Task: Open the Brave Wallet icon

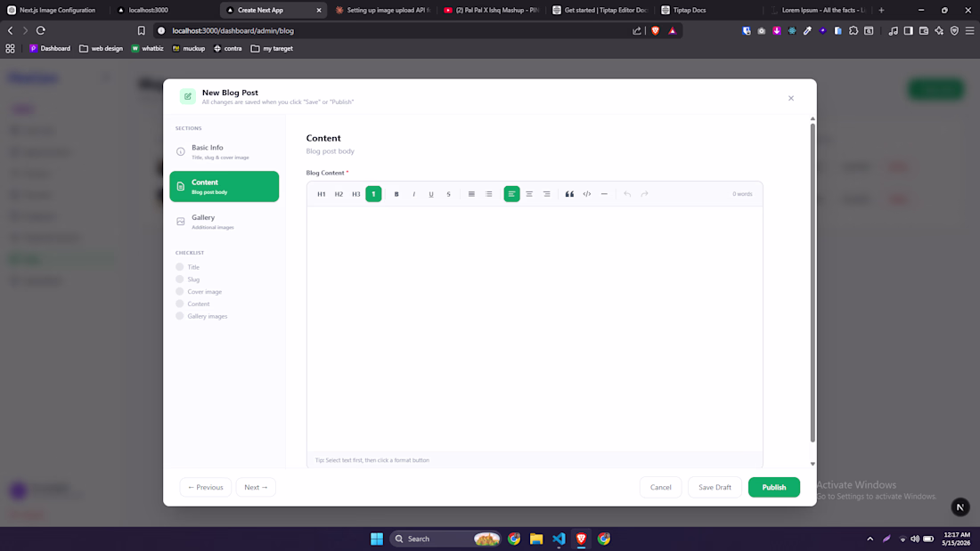Action: (924, 30)
